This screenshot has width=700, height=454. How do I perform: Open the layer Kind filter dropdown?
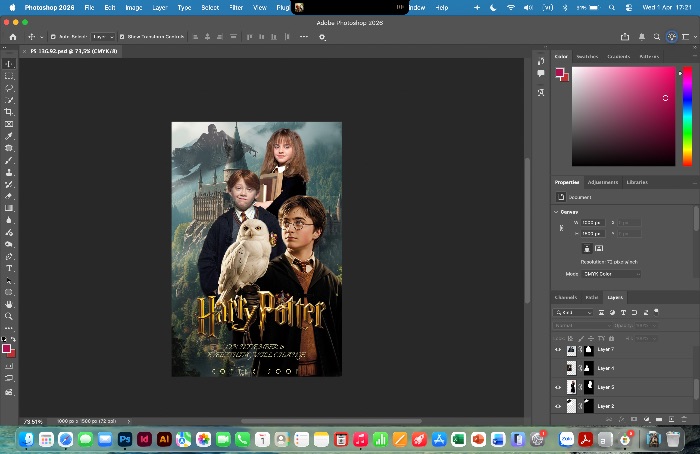(x=573, y=312)
